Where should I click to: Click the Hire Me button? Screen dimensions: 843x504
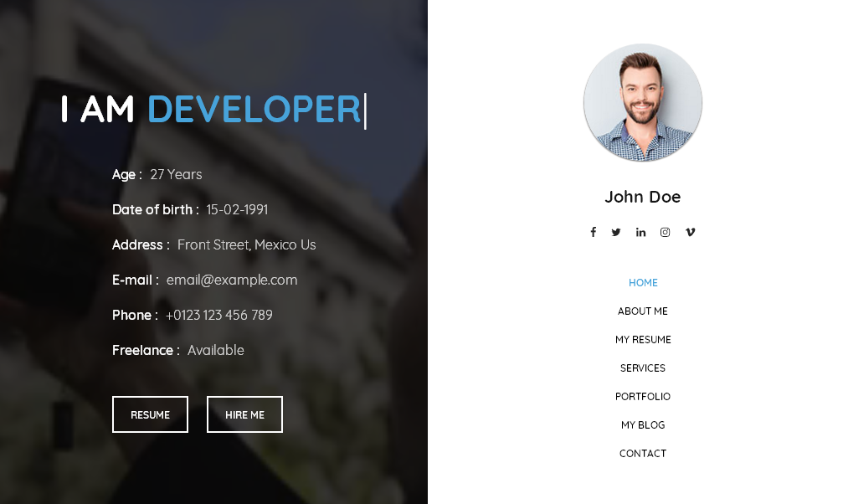click(244, 414)
